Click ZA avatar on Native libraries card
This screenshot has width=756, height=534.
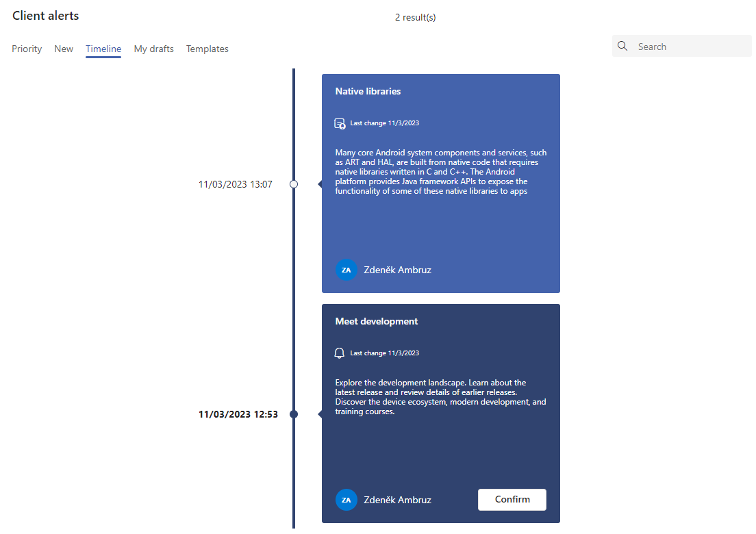346,270
